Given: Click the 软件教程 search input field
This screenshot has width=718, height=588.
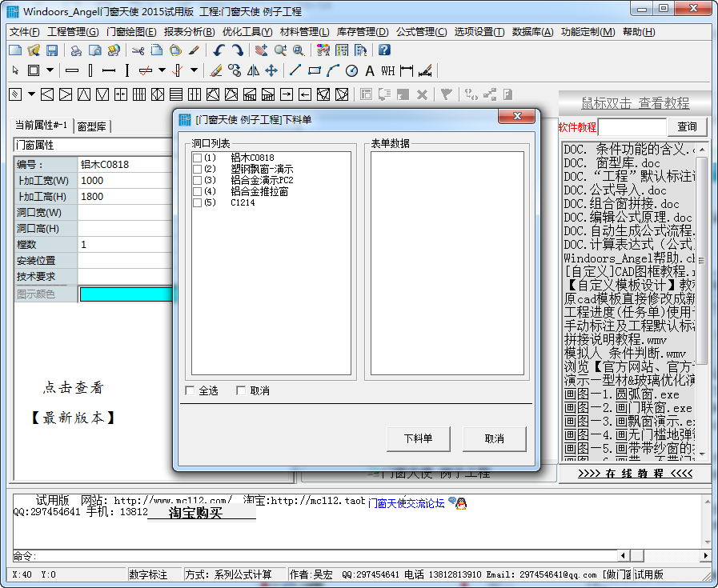Looking at the screenshot, I should [632, 126].
